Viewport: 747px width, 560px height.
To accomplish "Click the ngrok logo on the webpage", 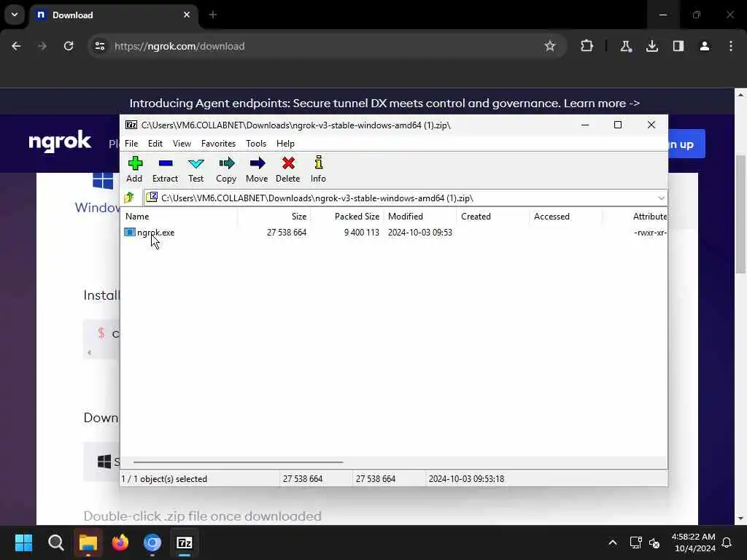I will [60, 141].
